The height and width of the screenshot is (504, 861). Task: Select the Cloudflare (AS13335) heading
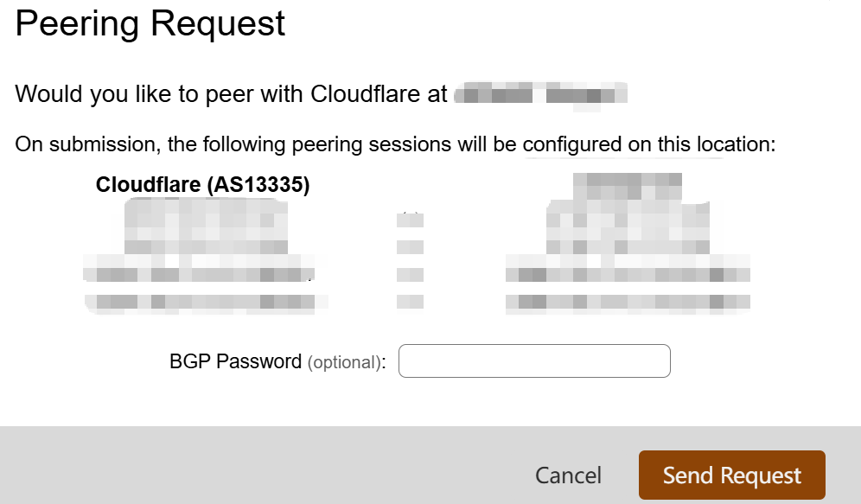pyautogui.click(x=202, y=184)
